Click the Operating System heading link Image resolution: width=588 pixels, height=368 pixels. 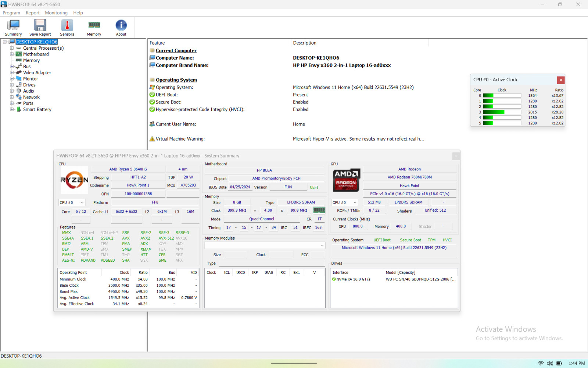pyautogui.click(x=176, y=80)
